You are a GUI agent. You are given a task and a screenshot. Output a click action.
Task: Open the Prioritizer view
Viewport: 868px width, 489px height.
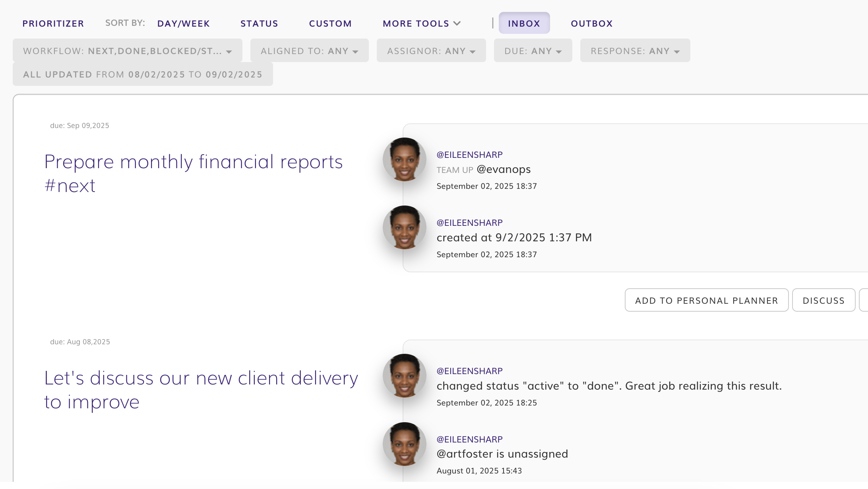pos(53,23)
